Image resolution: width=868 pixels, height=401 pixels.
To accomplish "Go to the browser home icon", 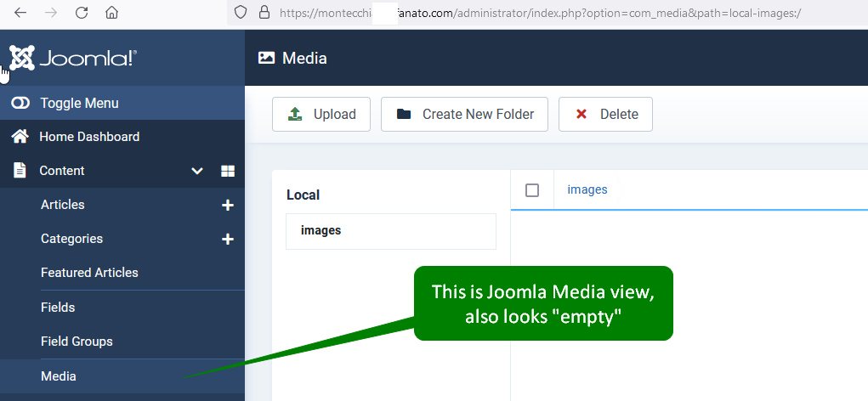I will pyautogui.click(x=111, y=13).
